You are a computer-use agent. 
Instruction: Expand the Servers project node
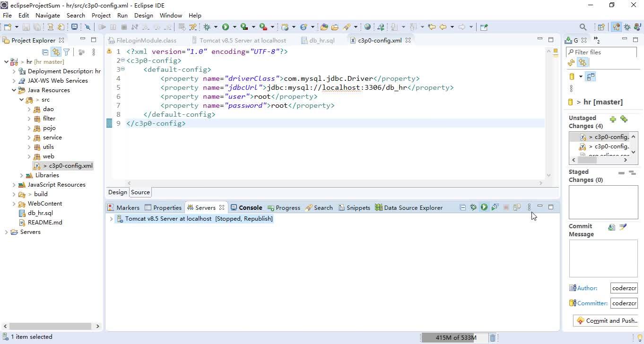(6, 232)
